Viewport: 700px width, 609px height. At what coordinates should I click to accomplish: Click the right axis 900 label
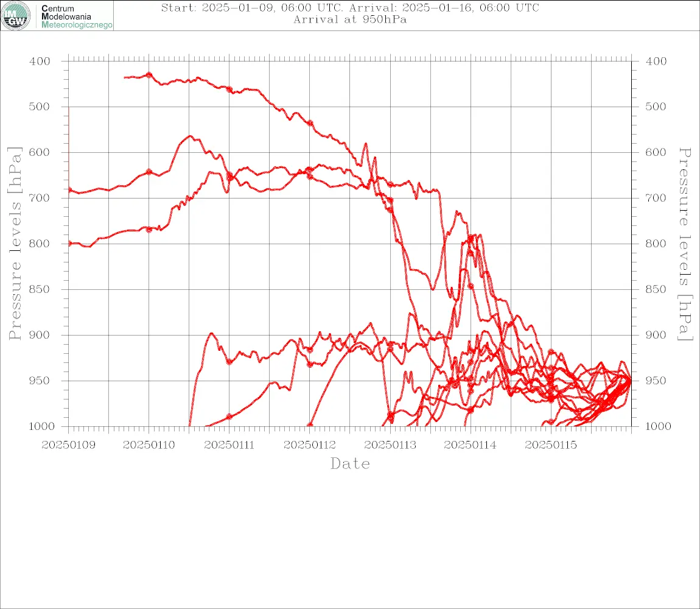click(x=656, y=335)
